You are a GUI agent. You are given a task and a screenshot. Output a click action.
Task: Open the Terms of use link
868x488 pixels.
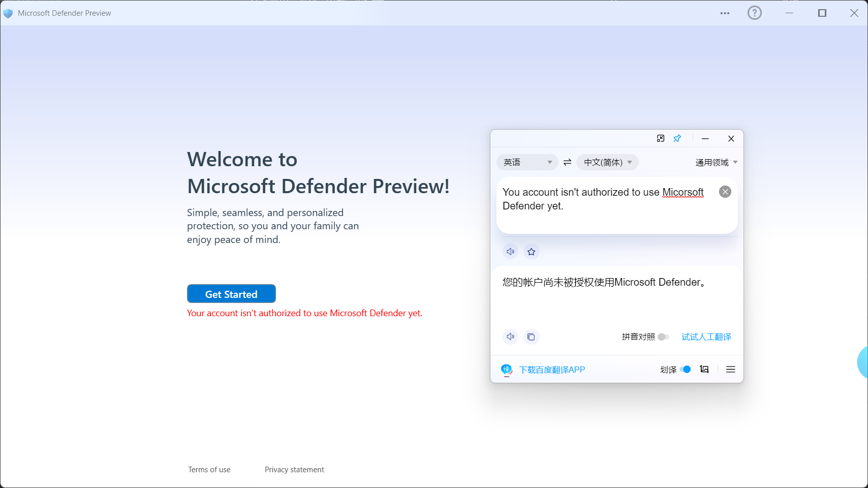pyautogui.click(x=209, y=470)
